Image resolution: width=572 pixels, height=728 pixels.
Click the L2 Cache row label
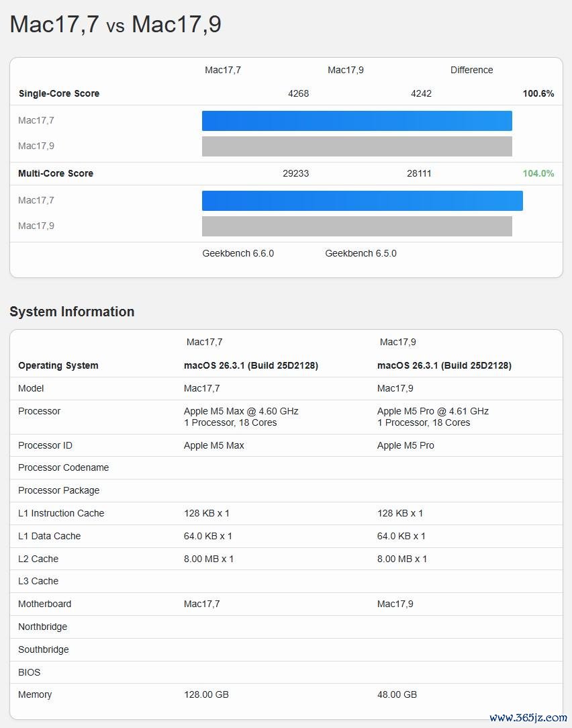38,559
